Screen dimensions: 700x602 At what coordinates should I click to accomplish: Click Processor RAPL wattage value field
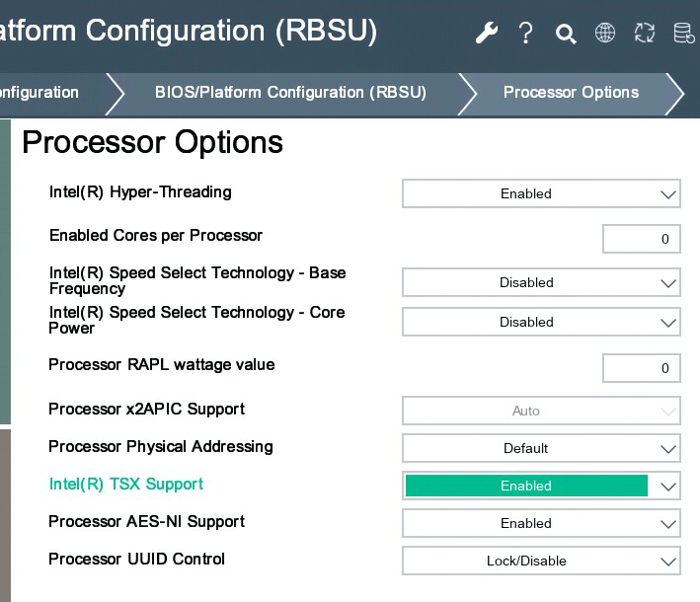(x=641, y=369)
